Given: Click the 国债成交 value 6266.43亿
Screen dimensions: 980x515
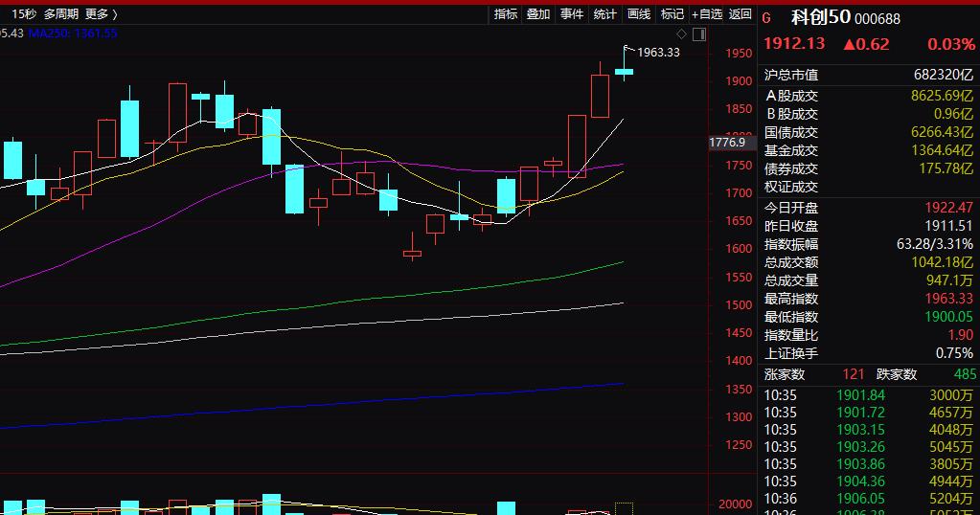Looking at the screenshot, I should pos(942,132).
